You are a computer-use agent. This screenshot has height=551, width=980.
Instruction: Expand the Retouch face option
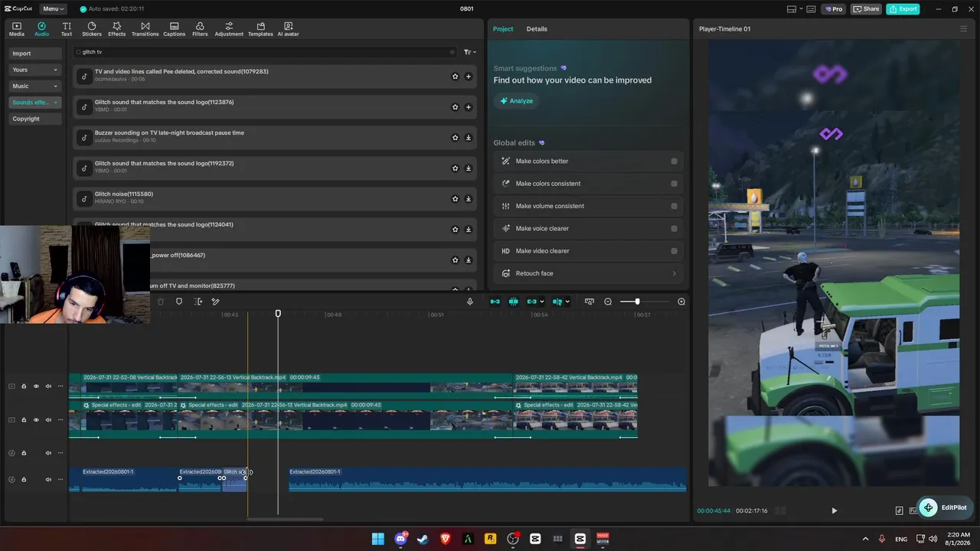pyautogui.click(x=674, y=273)
